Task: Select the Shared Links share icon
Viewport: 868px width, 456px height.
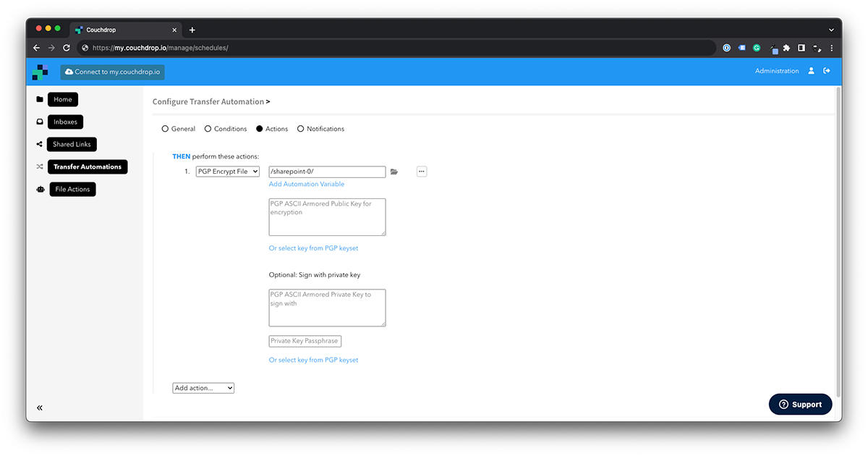Action: click(40, 144)
